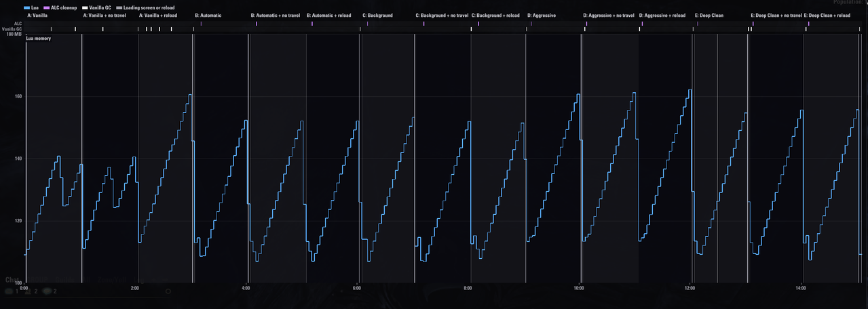The width and height of the screenshot is (868, 309).
Task: Click the '14:00' time axis label
Action: tap(801, 288)
